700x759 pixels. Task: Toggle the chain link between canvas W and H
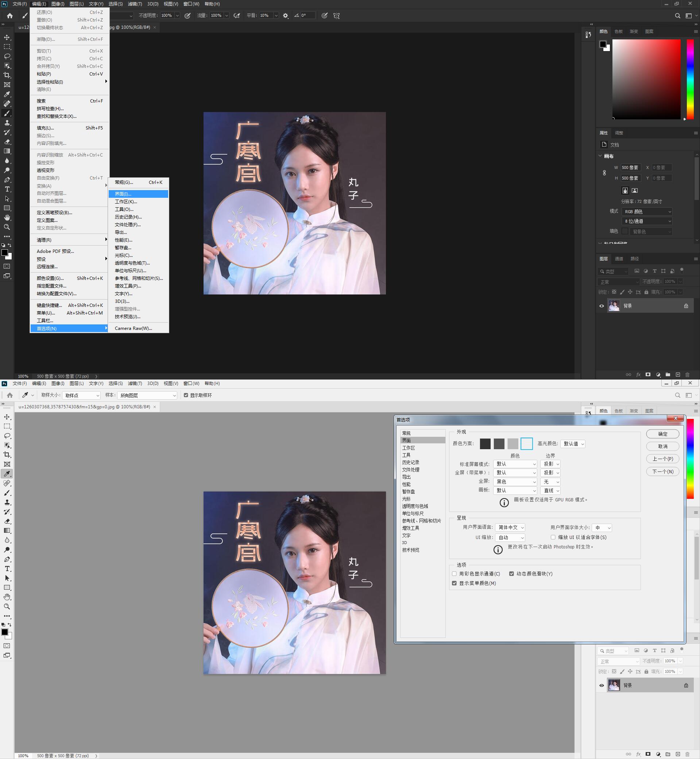pos(604,173)
